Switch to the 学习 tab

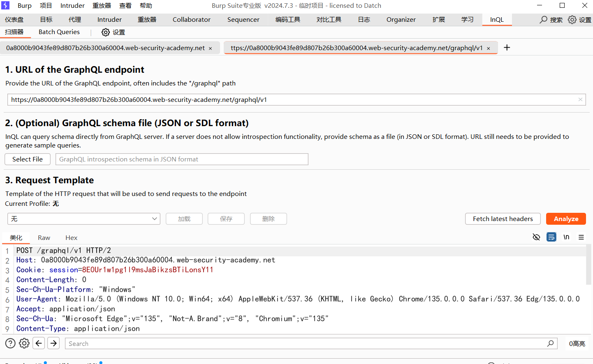[468, 20]
